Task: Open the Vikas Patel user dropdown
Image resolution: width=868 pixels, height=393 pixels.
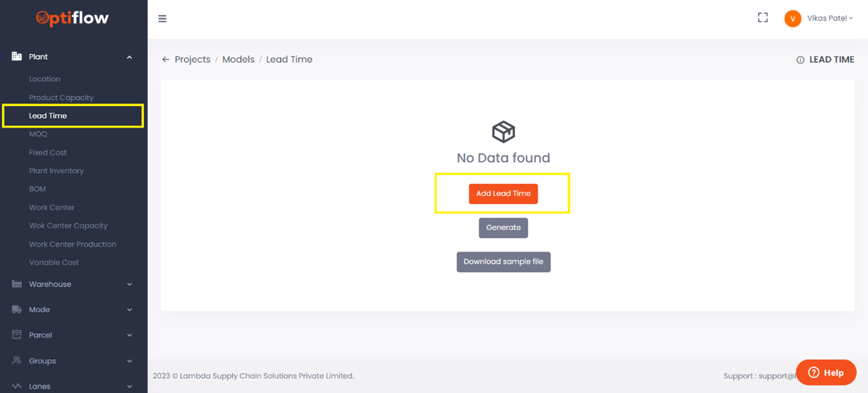Action: tap(830, 18)
